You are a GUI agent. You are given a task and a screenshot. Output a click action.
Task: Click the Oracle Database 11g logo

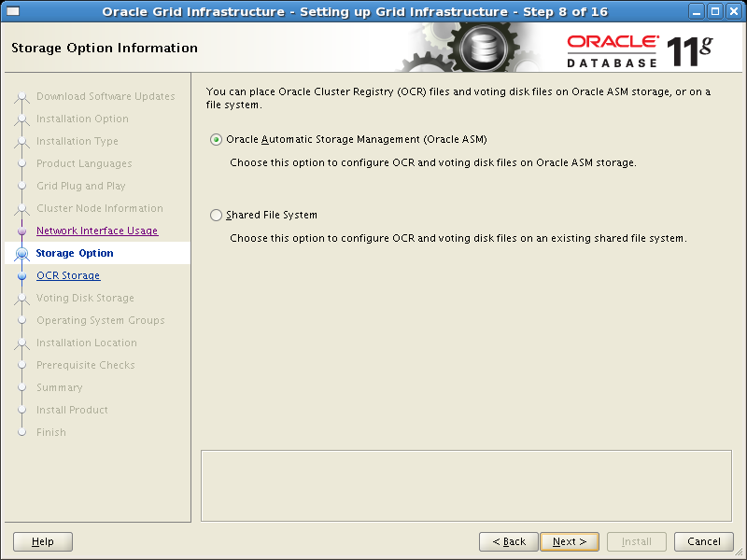pos(640,51)
